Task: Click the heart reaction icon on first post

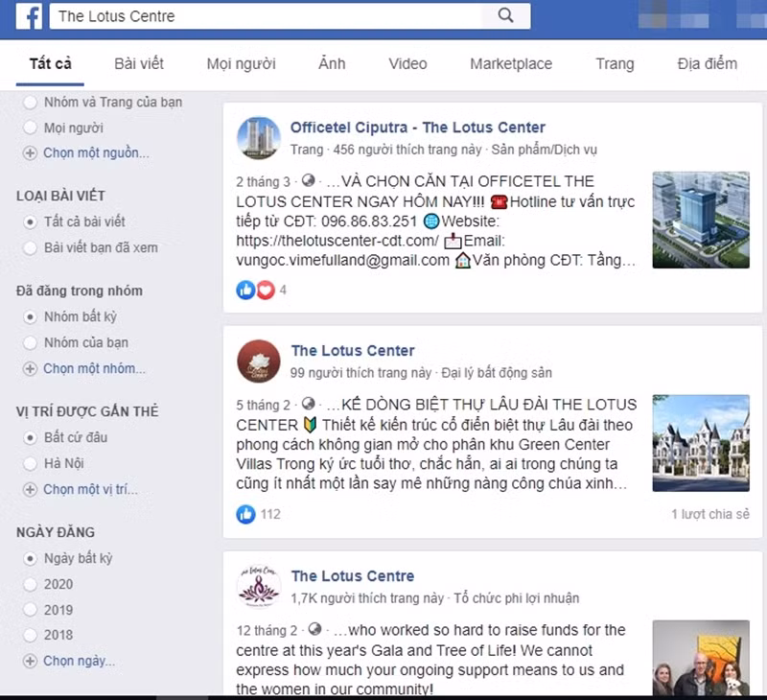Action: 265,290
